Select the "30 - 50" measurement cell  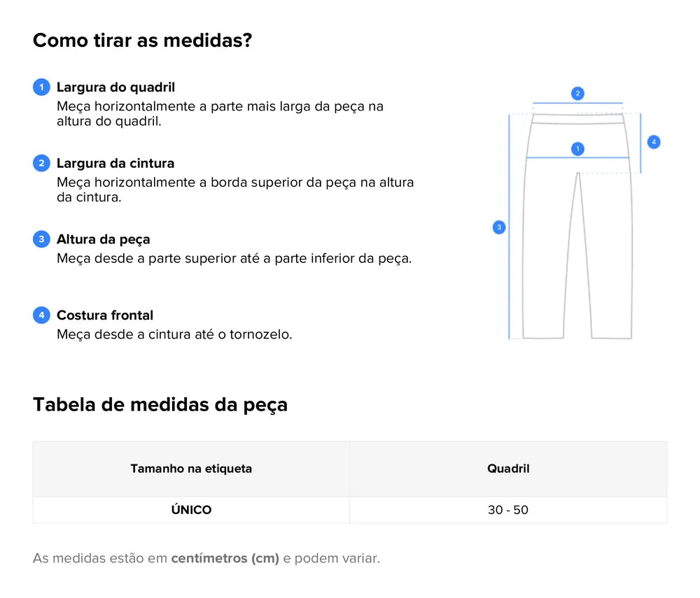[x=508, y=510]
